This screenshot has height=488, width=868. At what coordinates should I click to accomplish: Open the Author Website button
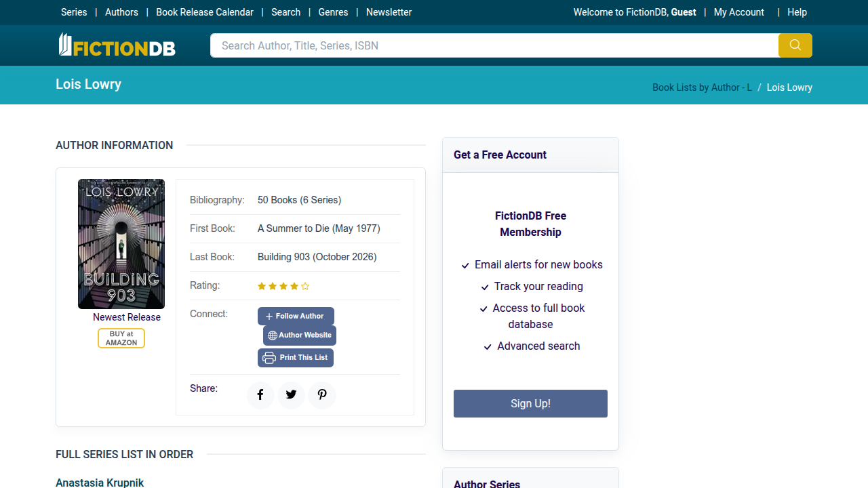tap(300, 335)
